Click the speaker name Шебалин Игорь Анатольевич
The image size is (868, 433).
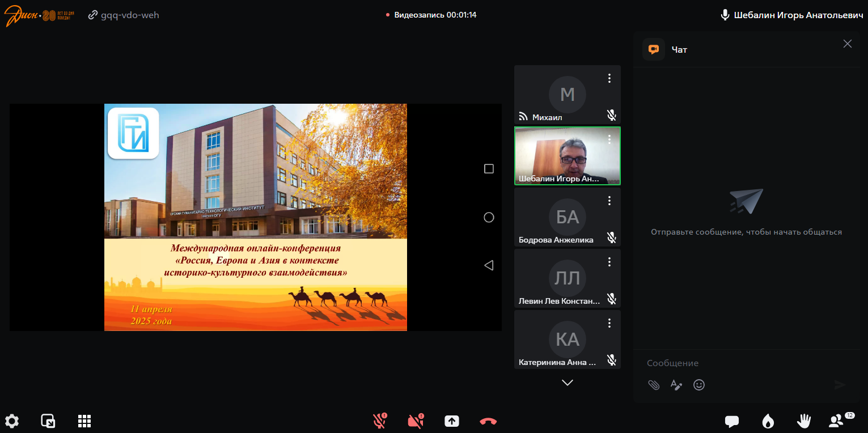coord(798,15)
